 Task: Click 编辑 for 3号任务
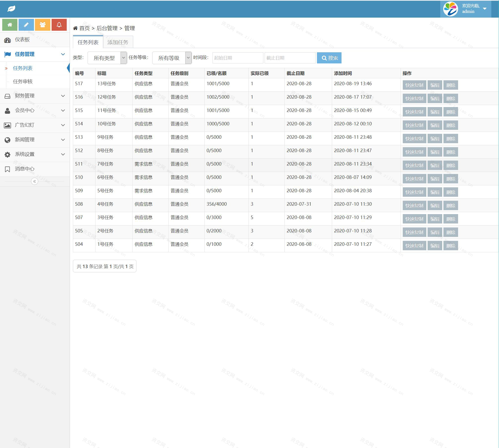tap(435, 219)
